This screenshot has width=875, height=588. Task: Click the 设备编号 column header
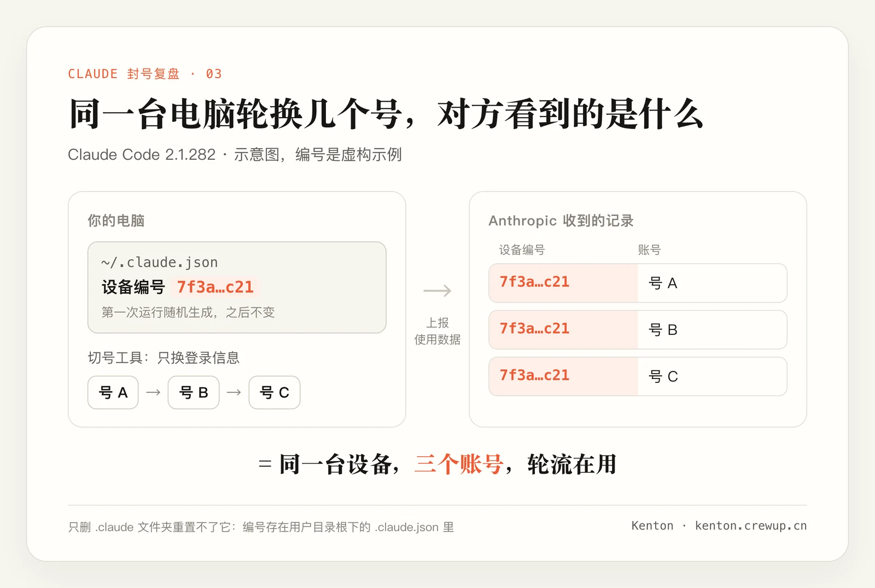(522, 250)
